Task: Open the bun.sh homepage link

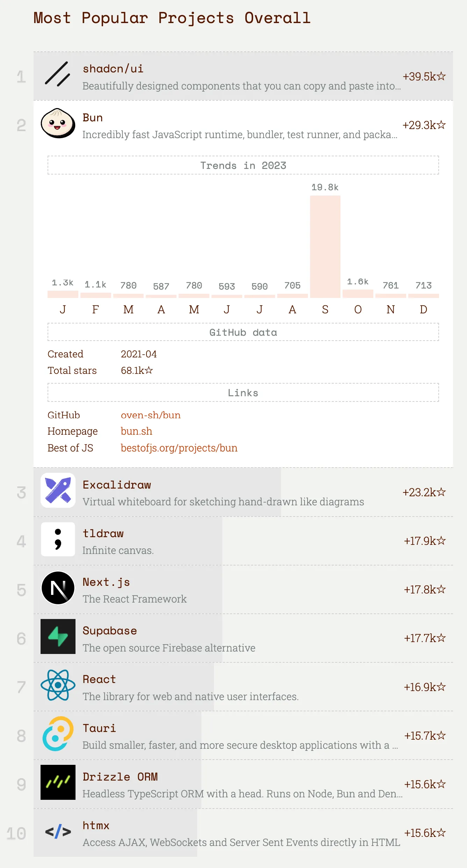Action: click(x=136, y=431)
